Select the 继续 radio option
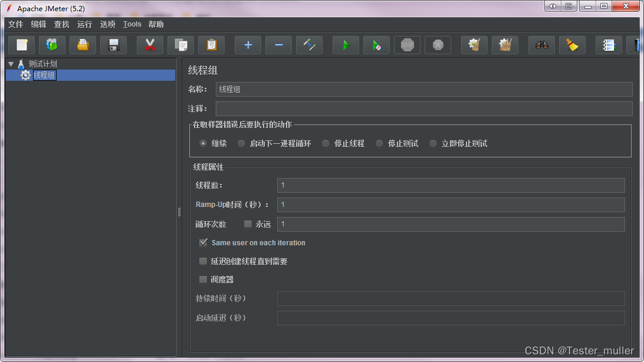644x362 pixels. pos(203,144)
